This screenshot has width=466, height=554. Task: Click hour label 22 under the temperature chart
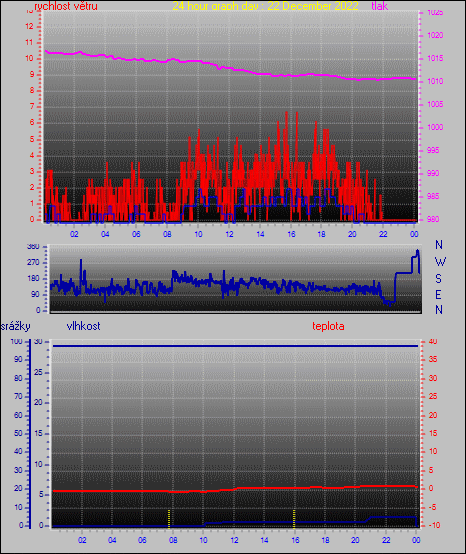pyautogui.click(x=387, y=540)
